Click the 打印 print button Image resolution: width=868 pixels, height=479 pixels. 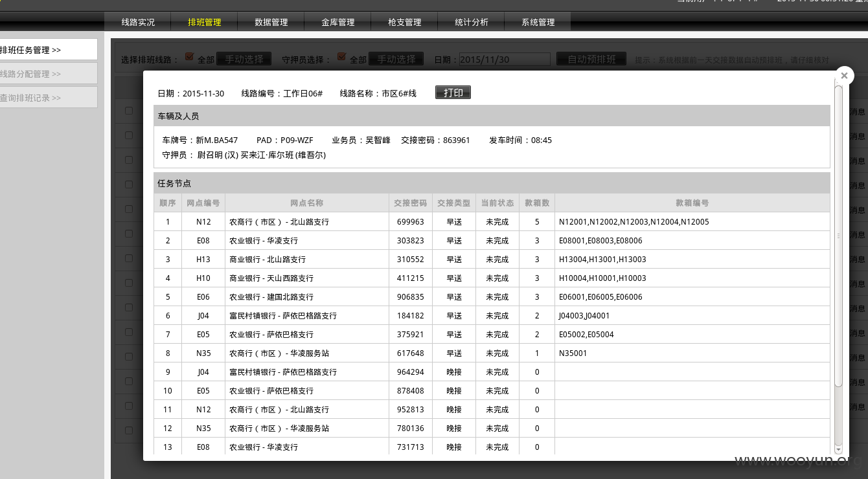[x=453, y=93]
